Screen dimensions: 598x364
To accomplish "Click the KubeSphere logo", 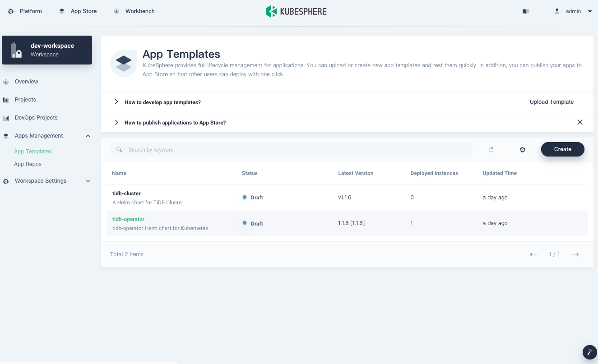I will click(x=296, y=11).
